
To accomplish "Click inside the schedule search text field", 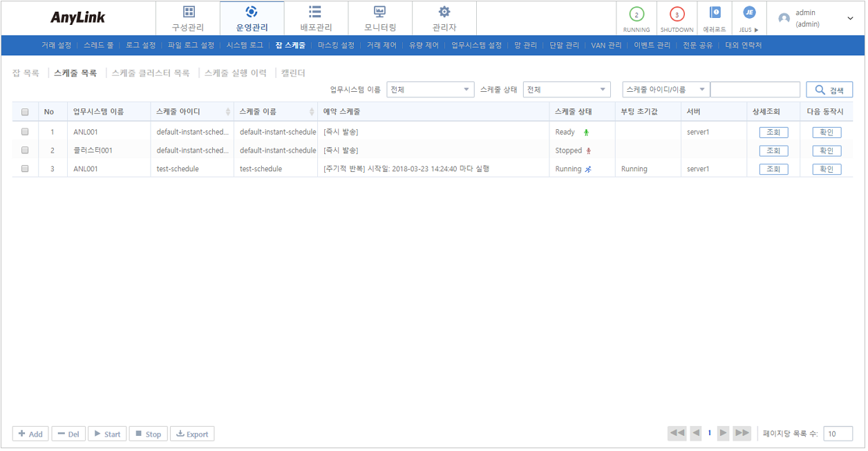I will [x=755, y=89].
